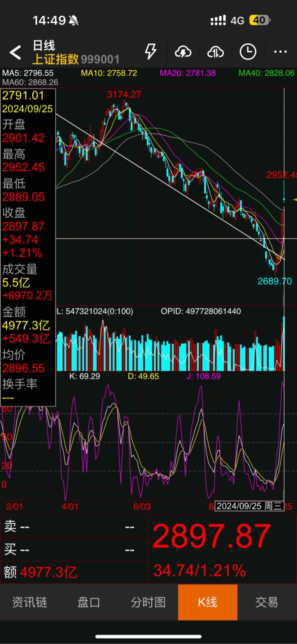
Task: Tap the change value 34.74/1.21%
Action: (200, 571)
